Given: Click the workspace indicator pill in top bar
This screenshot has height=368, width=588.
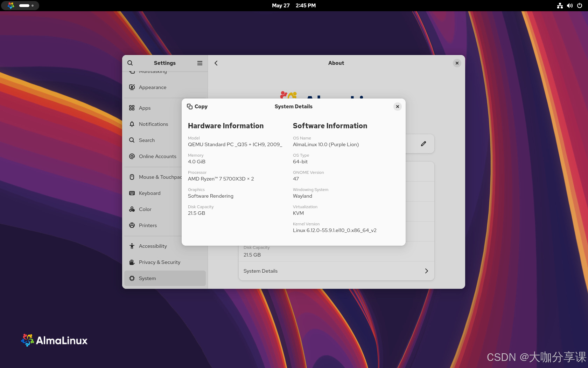Looking at the screenshot, I should pyautogui.click(x=24, y=6).
